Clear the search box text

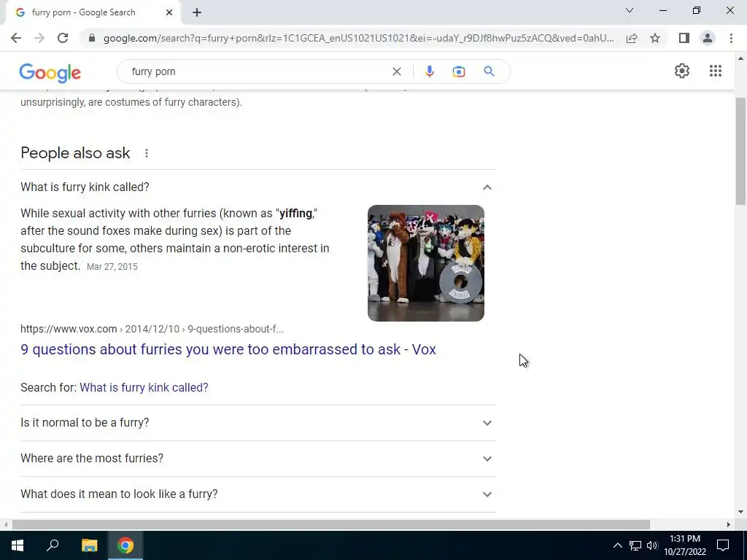[396, 71]
